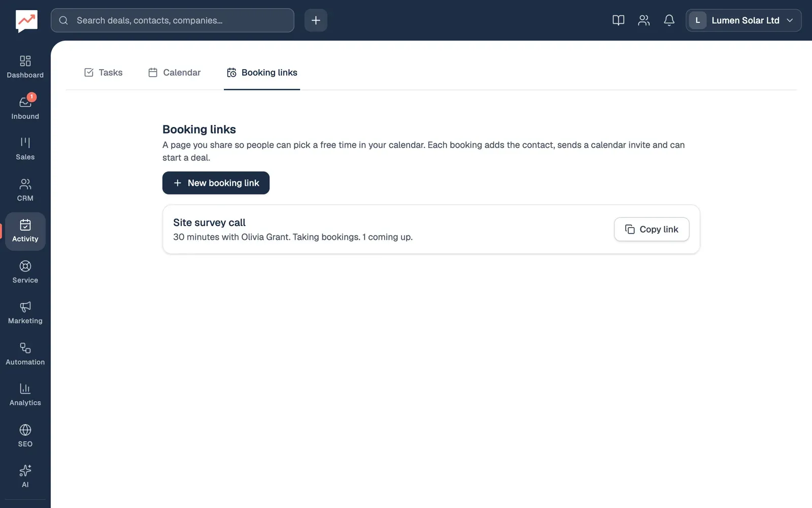
Task: Select the Booking links tab
Action: [262, 73]
